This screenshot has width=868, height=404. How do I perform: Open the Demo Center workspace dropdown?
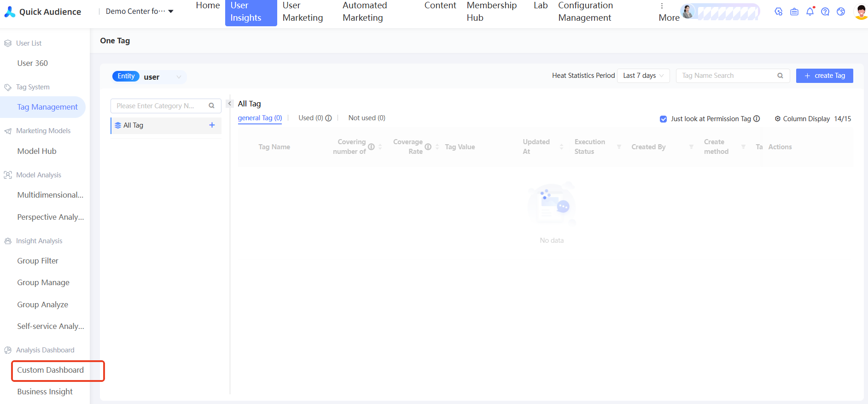click(x=140, y=12)
